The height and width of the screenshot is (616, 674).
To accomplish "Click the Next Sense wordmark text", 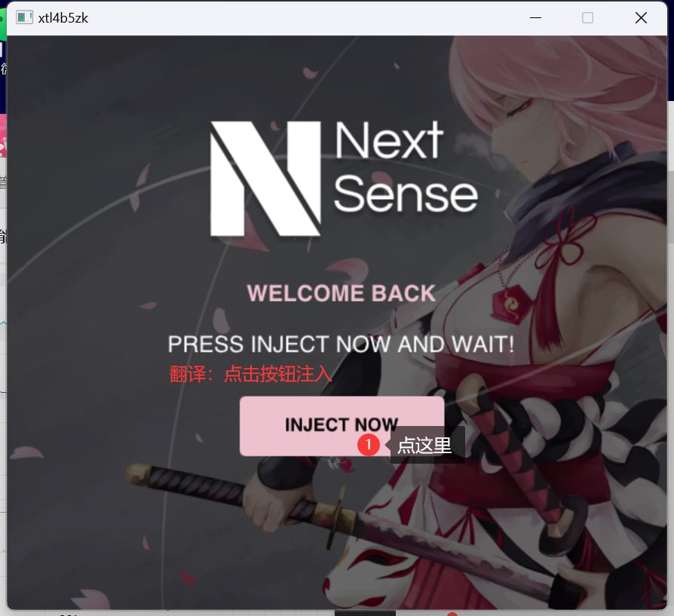I will coord(406,167).
